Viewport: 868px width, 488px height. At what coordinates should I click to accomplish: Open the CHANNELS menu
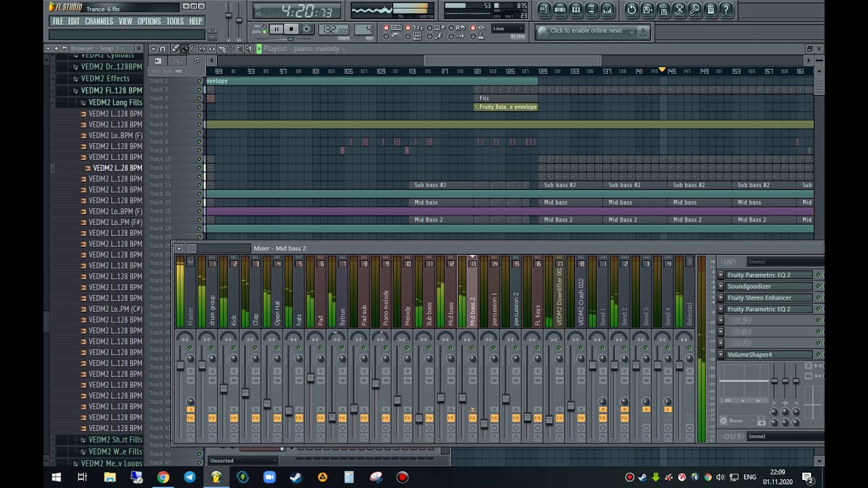pyautogui.click(x=99, y=21)
